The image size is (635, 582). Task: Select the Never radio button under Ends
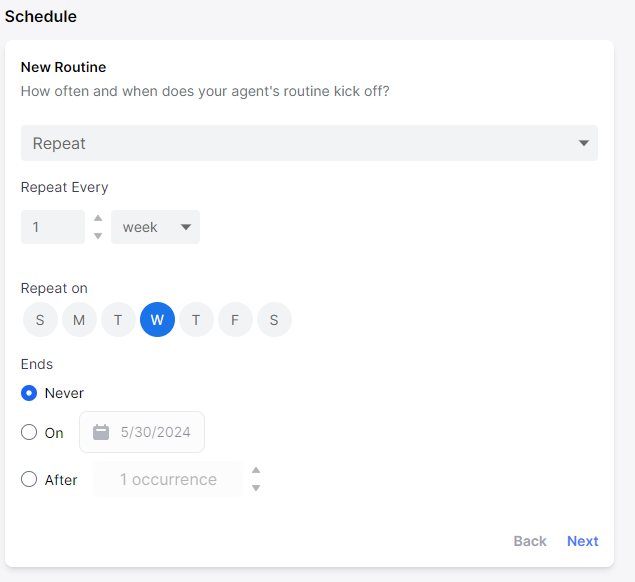coord(29,393)
